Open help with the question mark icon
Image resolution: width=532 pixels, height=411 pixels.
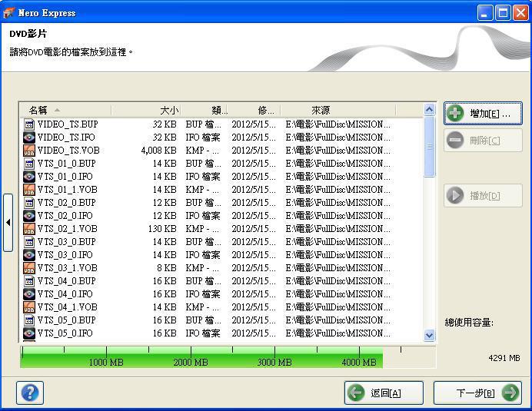tap(30, 393)
